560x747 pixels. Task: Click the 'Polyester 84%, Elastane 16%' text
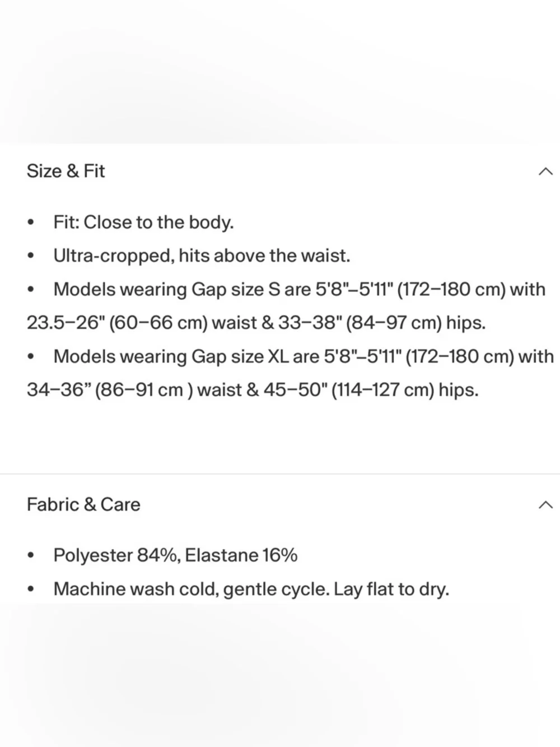pos(175,555)
